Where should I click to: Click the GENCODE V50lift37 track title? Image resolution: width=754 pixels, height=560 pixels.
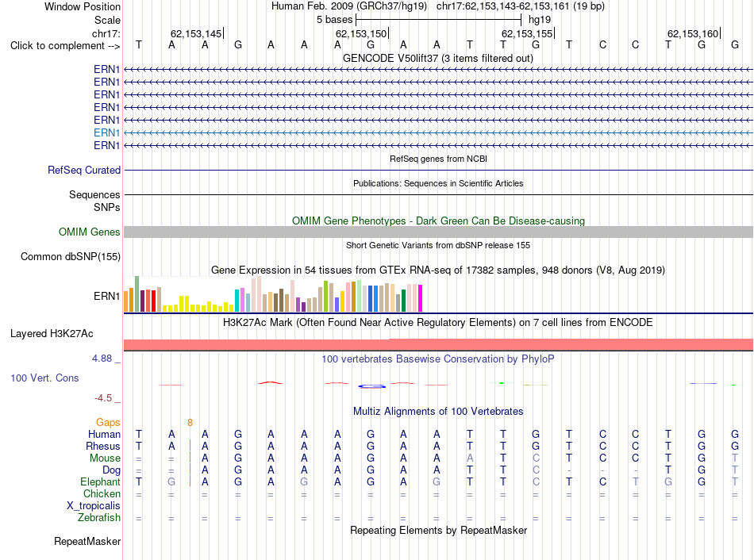tap(437, 58)
